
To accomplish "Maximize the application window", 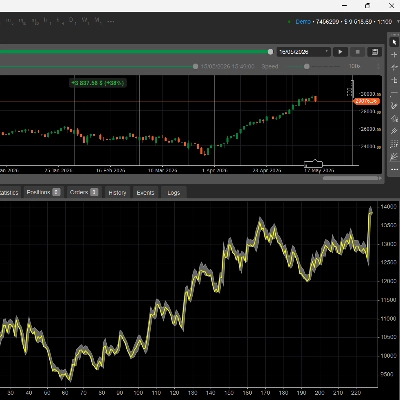I will click(x=367, y=6).
